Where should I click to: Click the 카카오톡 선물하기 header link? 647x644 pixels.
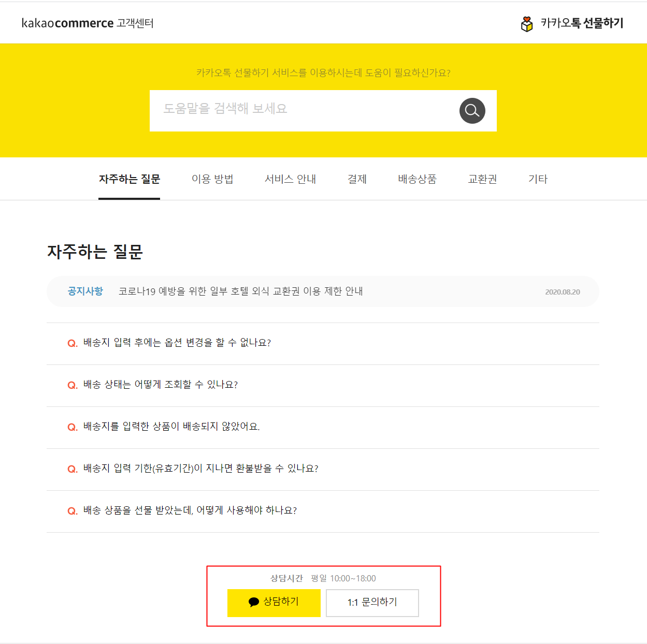(572, 23)
